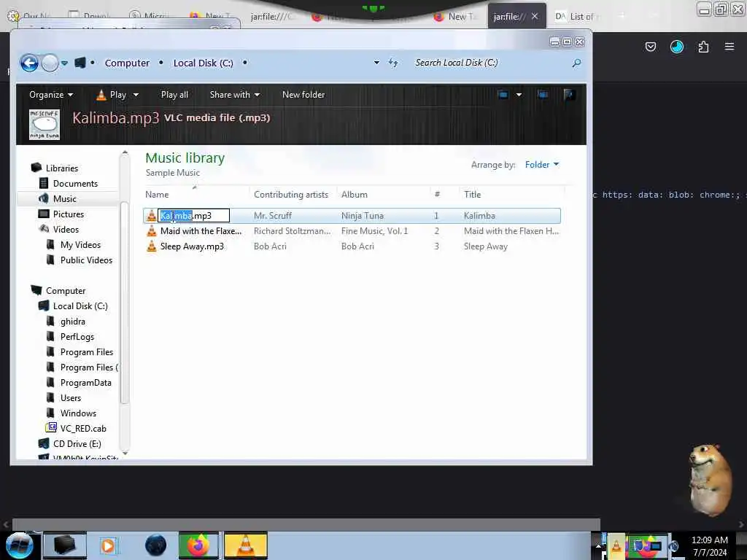The image size is (747, 560).
Task: Select the Sleep Away.mp3 file
Action: [x=192, y=246]
